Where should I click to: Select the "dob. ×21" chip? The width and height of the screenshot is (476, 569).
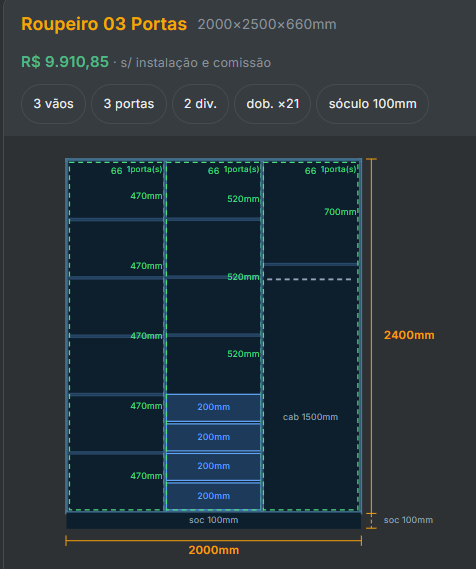point(272,104)
